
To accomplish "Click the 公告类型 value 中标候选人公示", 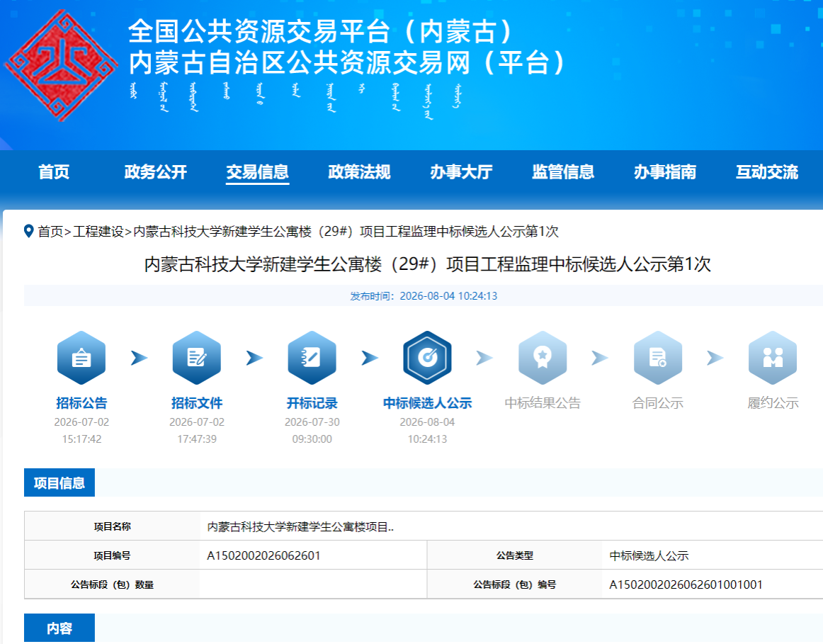I will pyautogui.click(x=649, y=556).
